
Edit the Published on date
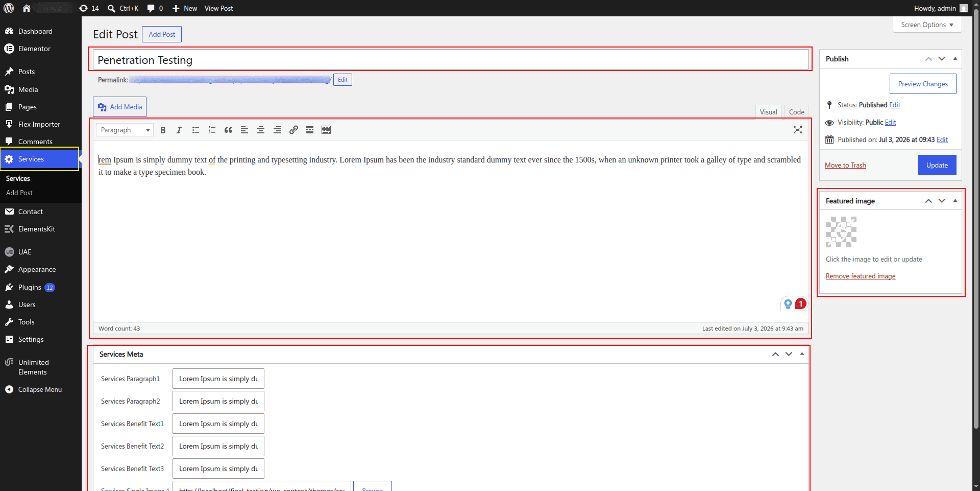[942, 139]
